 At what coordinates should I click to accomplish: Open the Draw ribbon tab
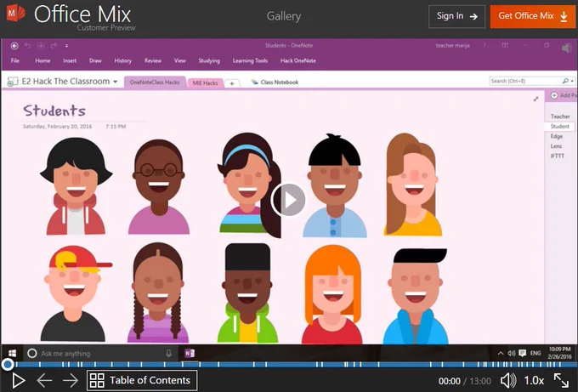[x=95, y=61]
